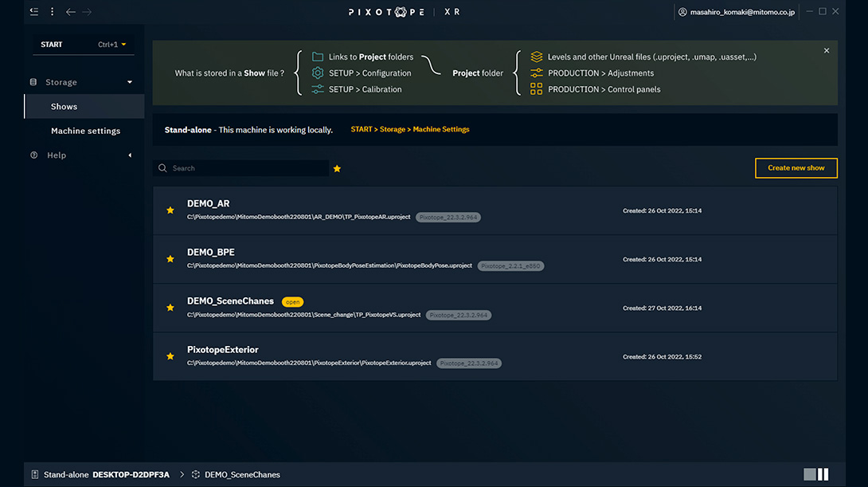This screenshot has height=487, width=868.
Task: Click the Pixotope XR logo
Action: click(x=405, y=12)
